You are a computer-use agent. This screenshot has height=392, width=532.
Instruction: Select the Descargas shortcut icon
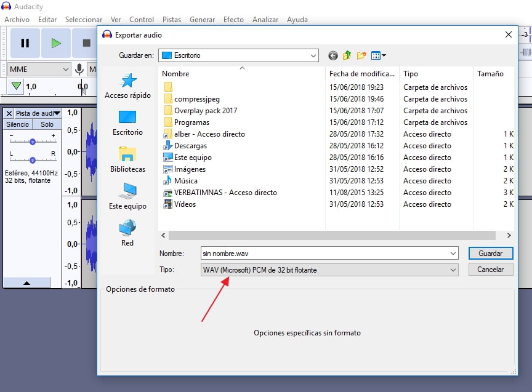tap(168, 145)
